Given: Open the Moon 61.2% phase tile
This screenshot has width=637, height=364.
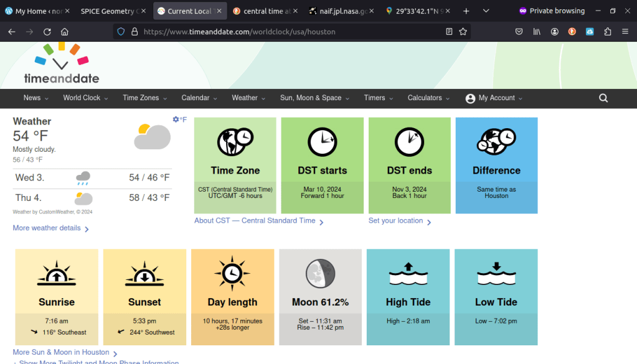Looking at the screenshot, I should (320, 296).
